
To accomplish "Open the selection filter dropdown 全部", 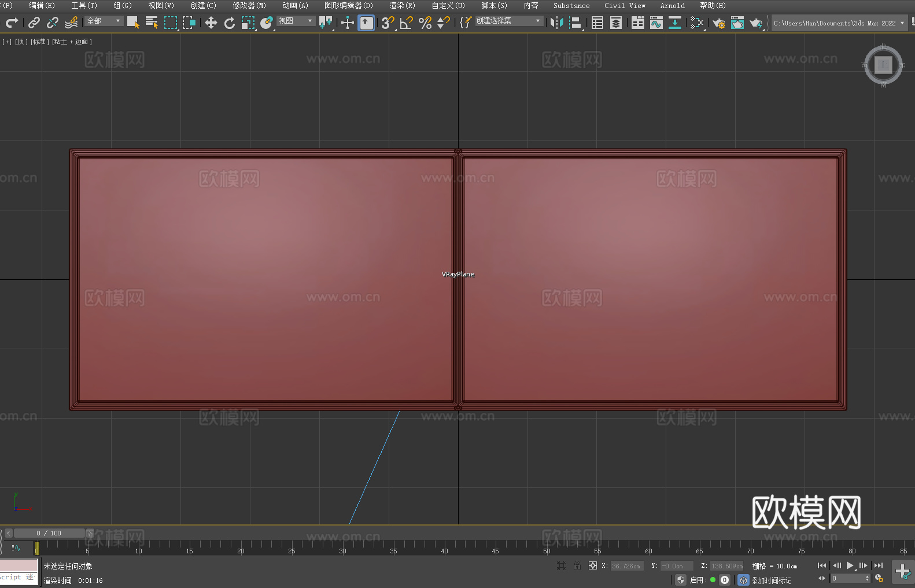I will click(x=104, y=21).
